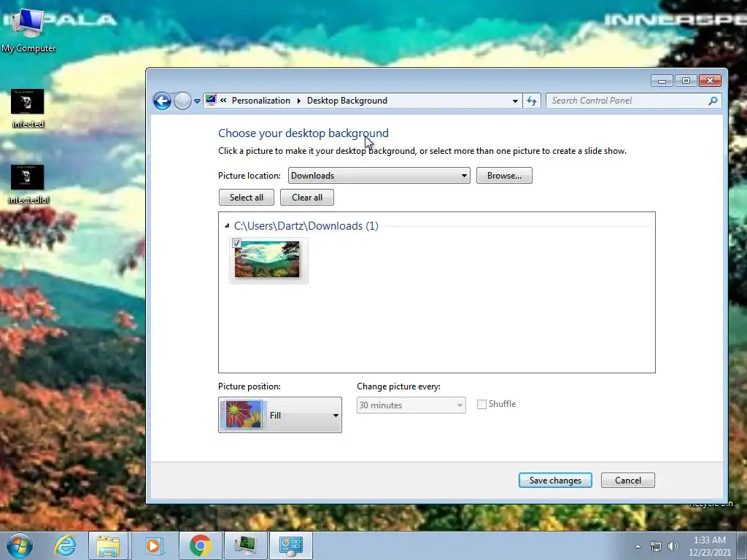Uncheck the wallpaper thumbnail checkbox
This screenshot has height=560, width=747.
(236, 244)
